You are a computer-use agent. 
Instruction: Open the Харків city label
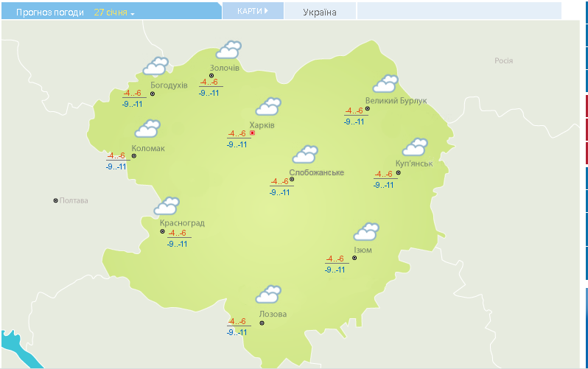262,125
